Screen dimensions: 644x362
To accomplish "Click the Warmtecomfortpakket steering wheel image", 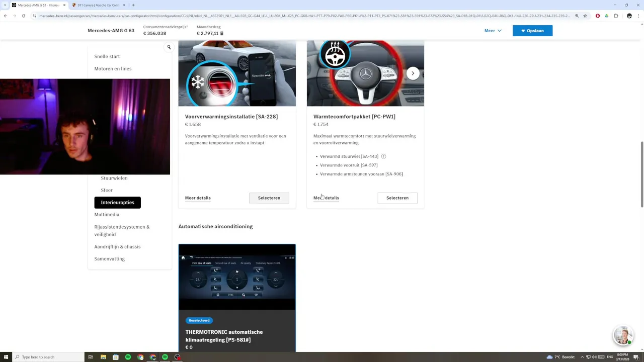I will pos(365,73).
